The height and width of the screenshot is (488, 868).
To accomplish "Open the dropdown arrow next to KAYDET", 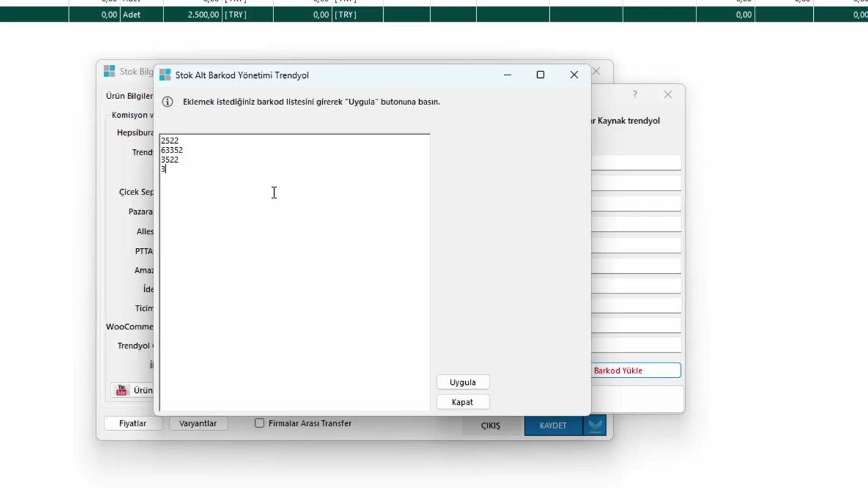I will point(596,425).
